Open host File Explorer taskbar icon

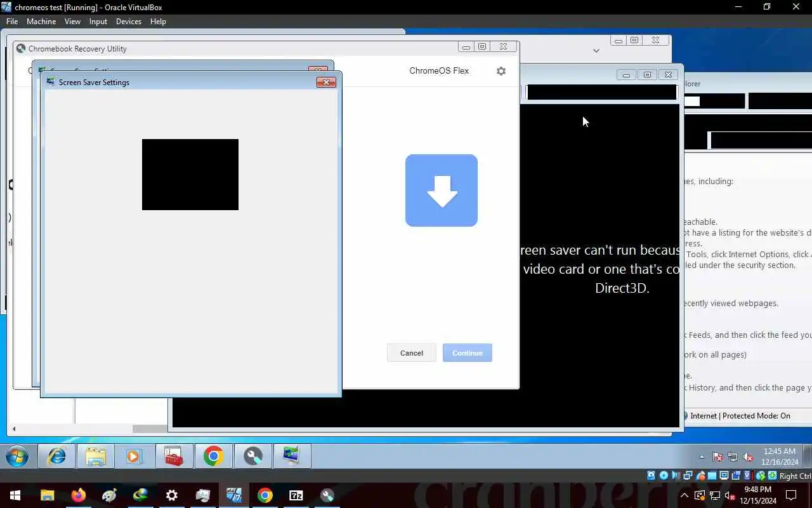point(48,495)
